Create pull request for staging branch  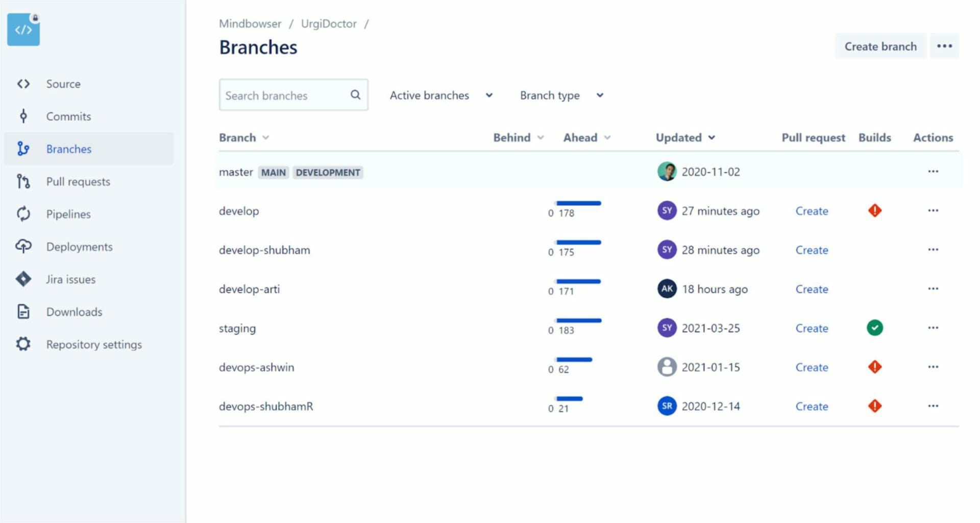pos(812,328)
